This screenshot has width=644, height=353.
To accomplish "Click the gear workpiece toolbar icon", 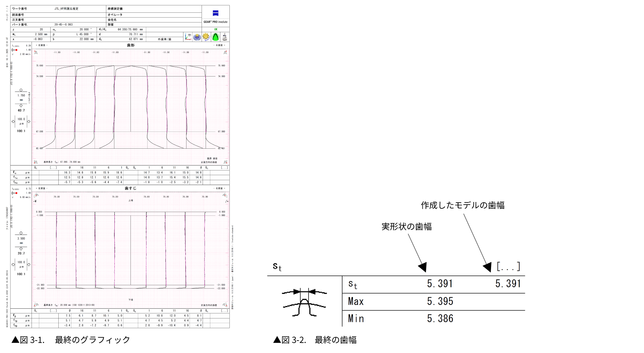I will click(197, 37).
